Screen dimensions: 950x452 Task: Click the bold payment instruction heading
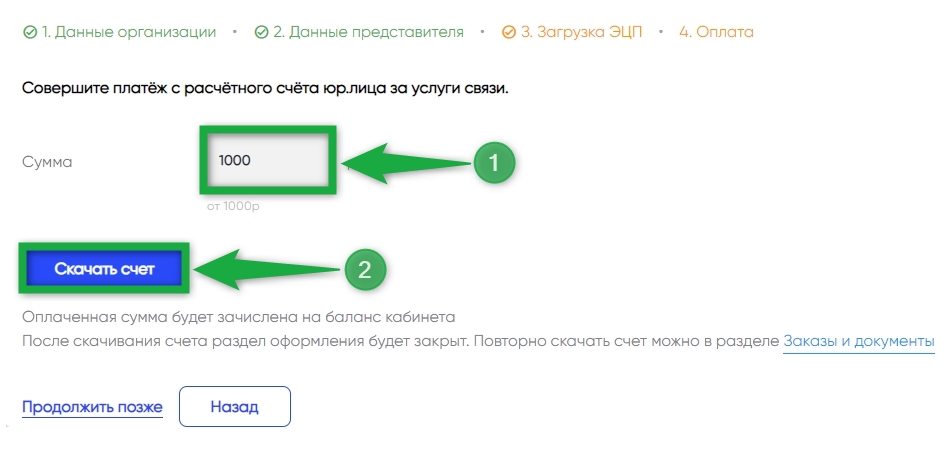click(x=265, y=88)
